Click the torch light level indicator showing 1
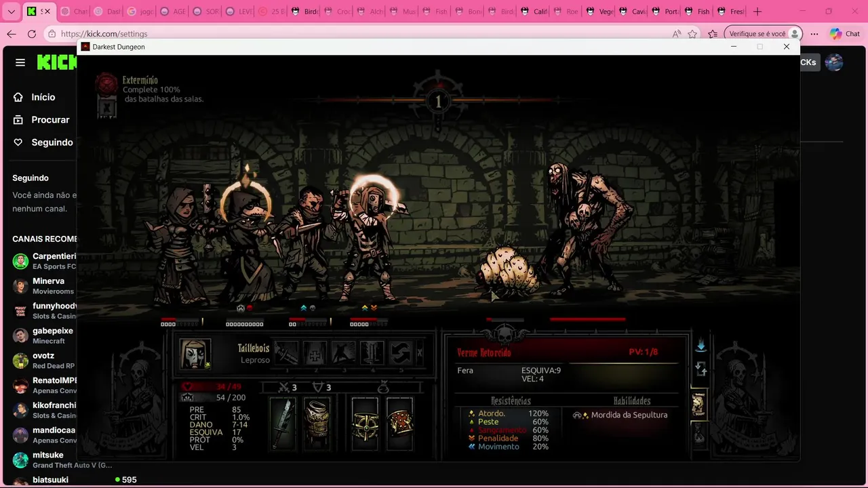The image size is (868, 488). tap(438, 102)
